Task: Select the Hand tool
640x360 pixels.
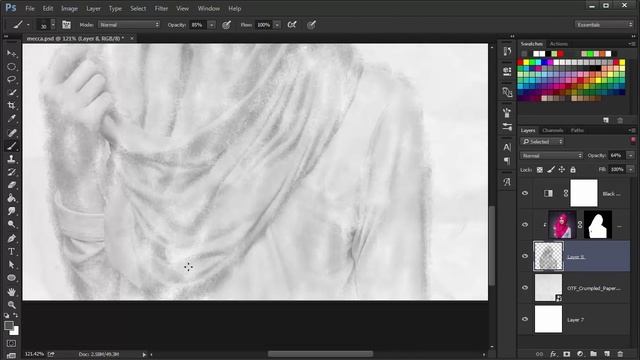Action: point(11,292)
